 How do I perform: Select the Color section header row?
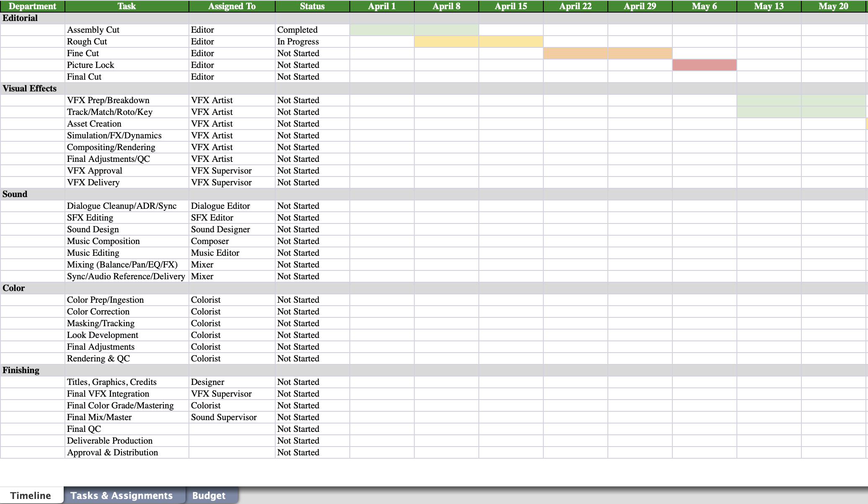pyautogui.click(x=14, y=288)
